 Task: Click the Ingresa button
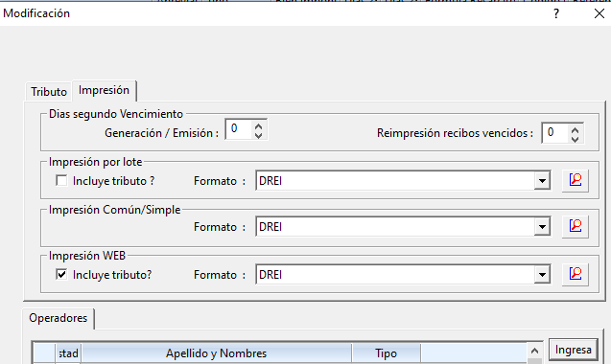[574, 350]
